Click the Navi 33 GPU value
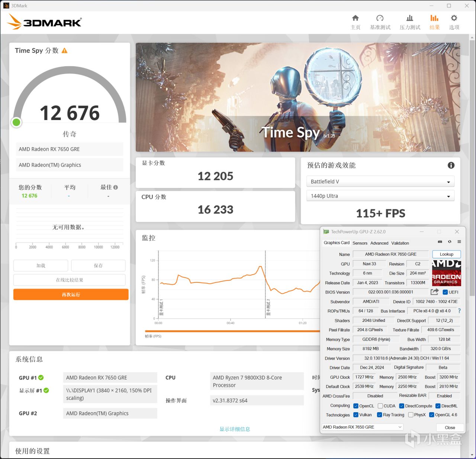The image size is (476, 459). [369, 264]
